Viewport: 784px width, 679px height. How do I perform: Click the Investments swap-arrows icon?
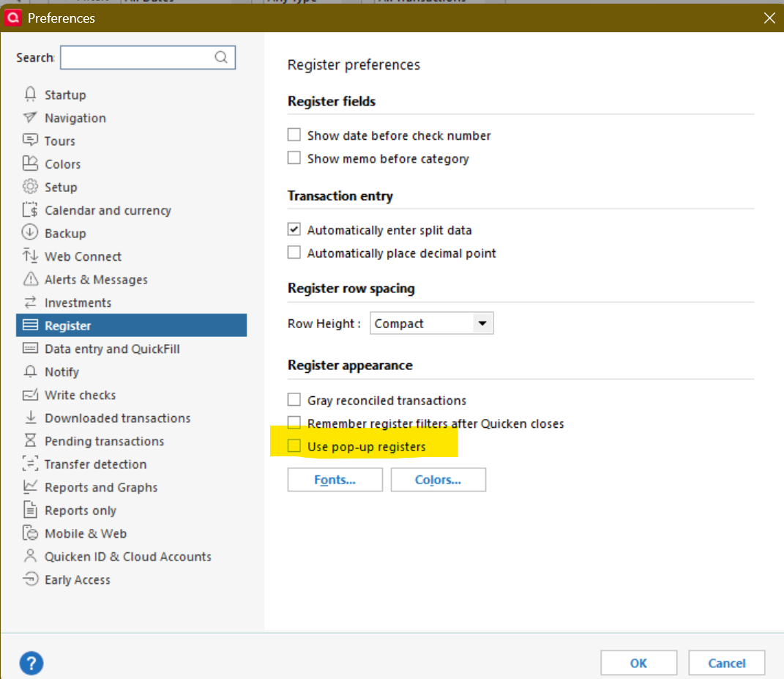click(x=30, y=302)
